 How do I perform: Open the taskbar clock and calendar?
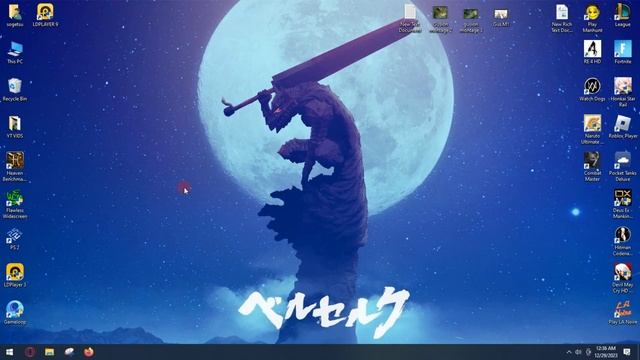click(x=605, y=352)
